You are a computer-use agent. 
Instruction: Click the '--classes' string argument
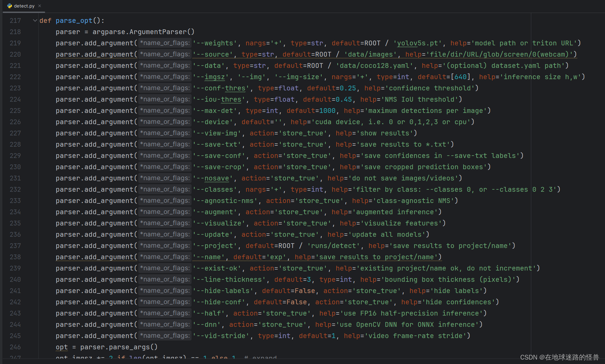coord(215,189)
